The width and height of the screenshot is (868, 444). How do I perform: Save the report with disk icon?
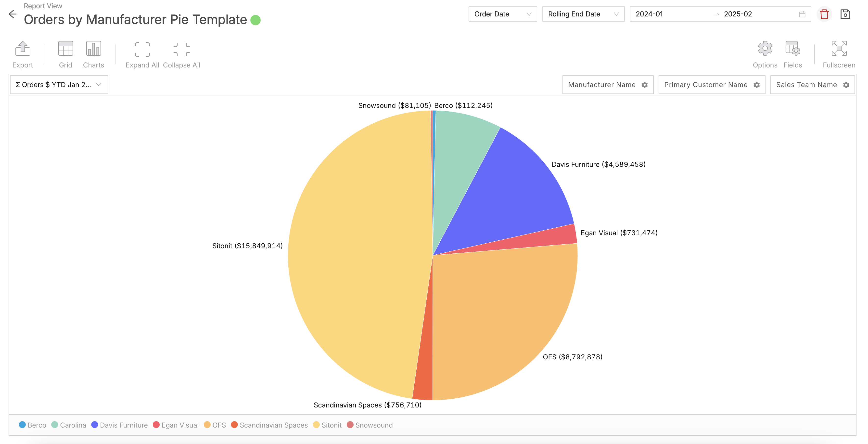click(845, 14)
